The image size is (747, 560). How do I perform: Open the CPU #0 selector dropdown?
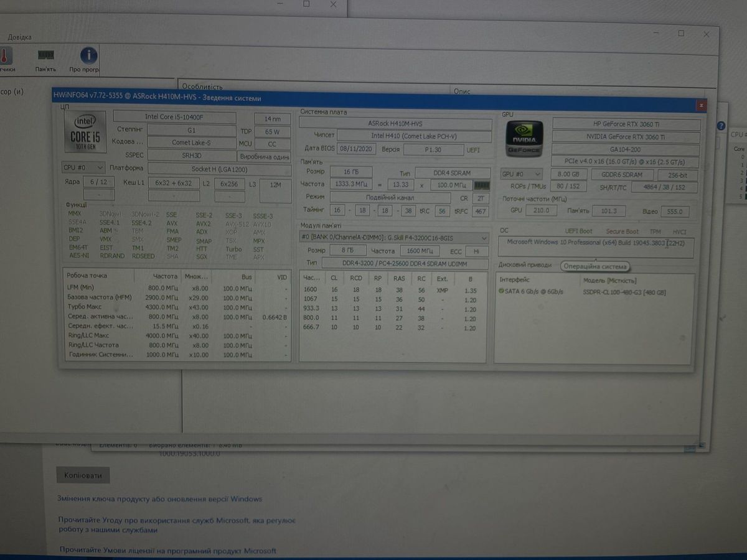(x=82, y=168)
